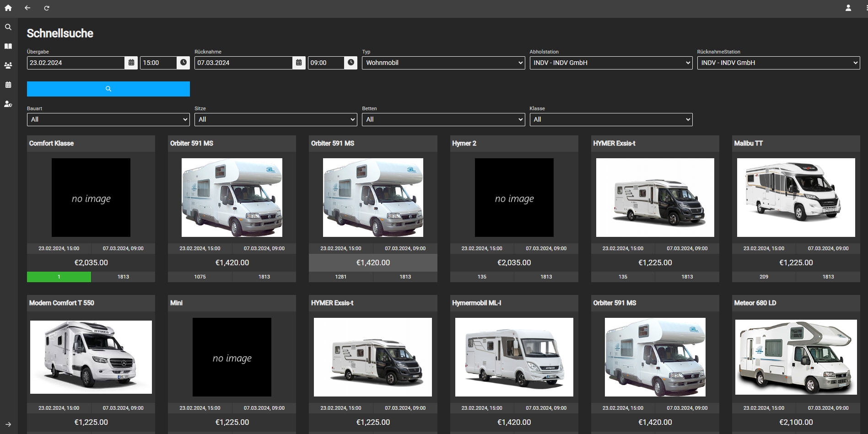This screenshot has height=434, width=868.
Task: Open the calendar icon in sidebar
Action: point(8,85)
